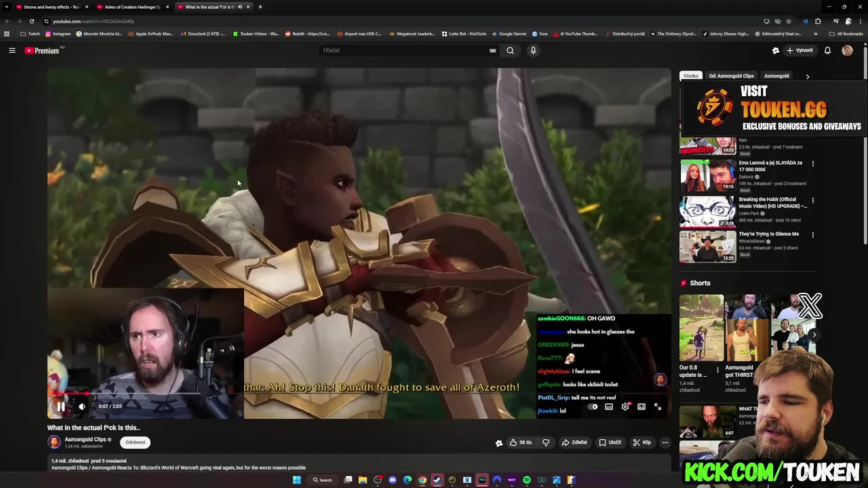This screenshot has height=488, width=868.
Task: Save video with Uložiť button
Action: [x=610, y=443]
